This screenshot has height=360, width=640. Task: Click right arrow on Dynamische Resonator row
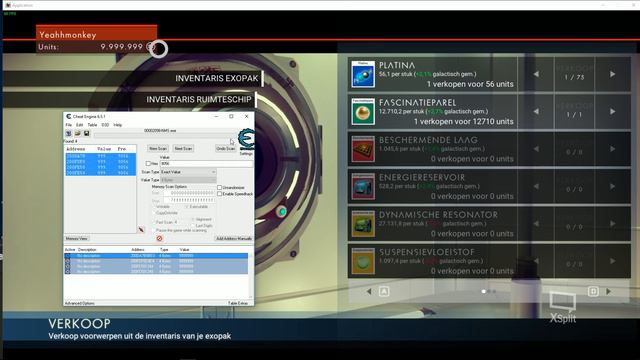612,224
